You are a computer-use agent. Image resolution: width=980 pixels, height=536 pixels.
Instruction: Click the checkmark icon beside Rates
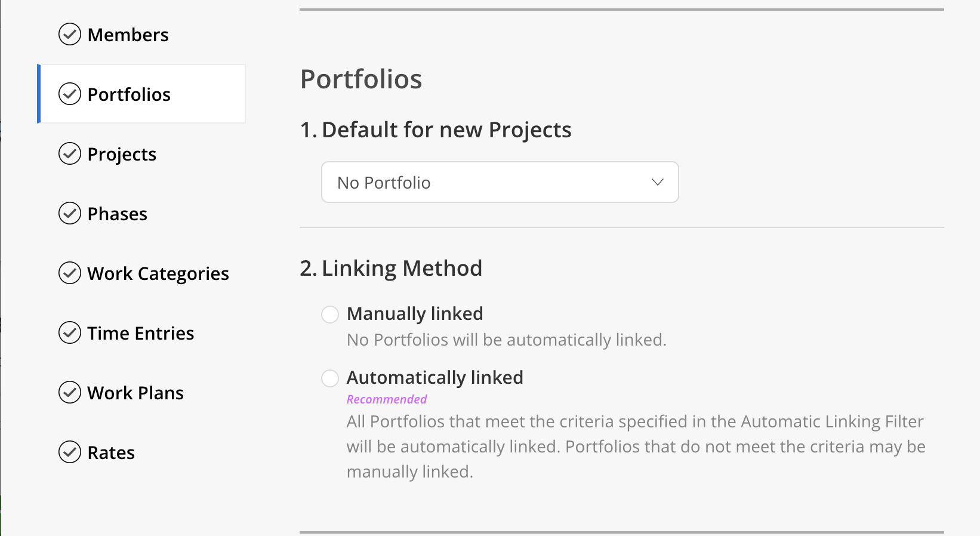(x=70, y=452)
